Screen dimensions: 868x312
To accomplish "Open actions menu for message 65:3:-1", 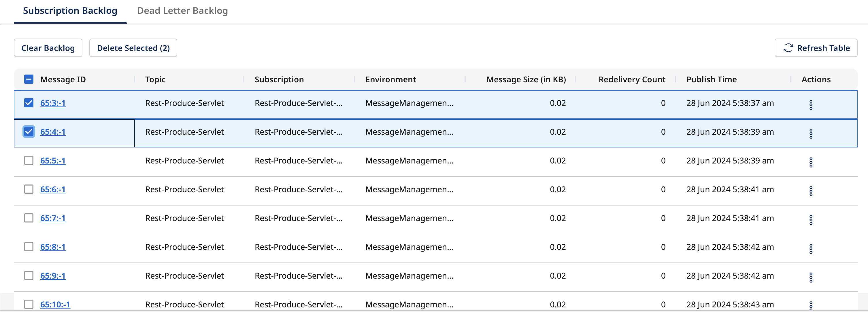I will [x=811, y=105].
